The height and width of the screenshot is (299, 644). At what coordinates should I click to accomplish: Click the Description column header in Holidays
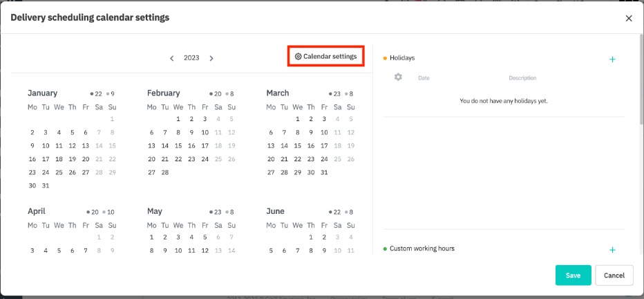(522, 78)
